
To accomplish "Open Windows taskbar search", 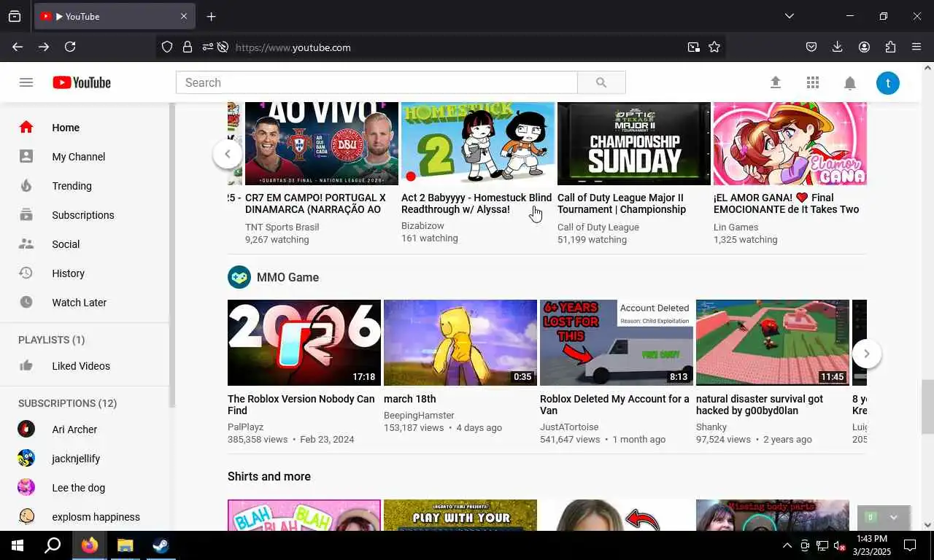I will [53, 545].
